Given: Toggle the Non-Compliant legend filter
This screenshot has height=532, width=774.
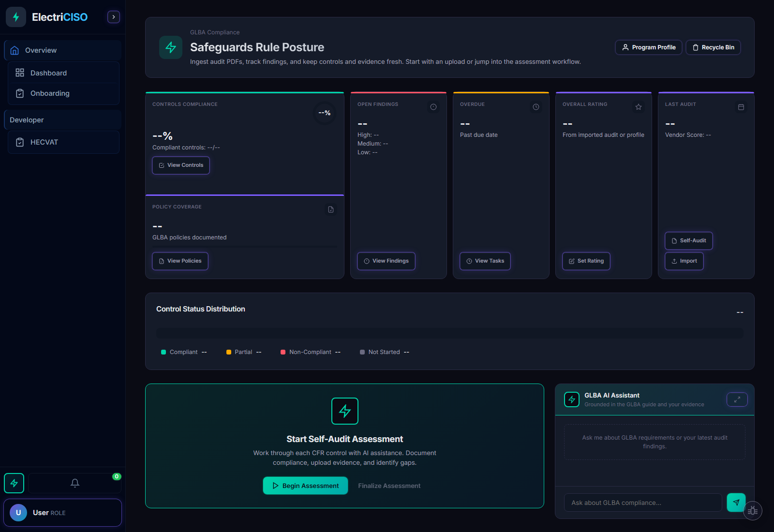Looking at the screenshot, I should (x=310, y=352).
